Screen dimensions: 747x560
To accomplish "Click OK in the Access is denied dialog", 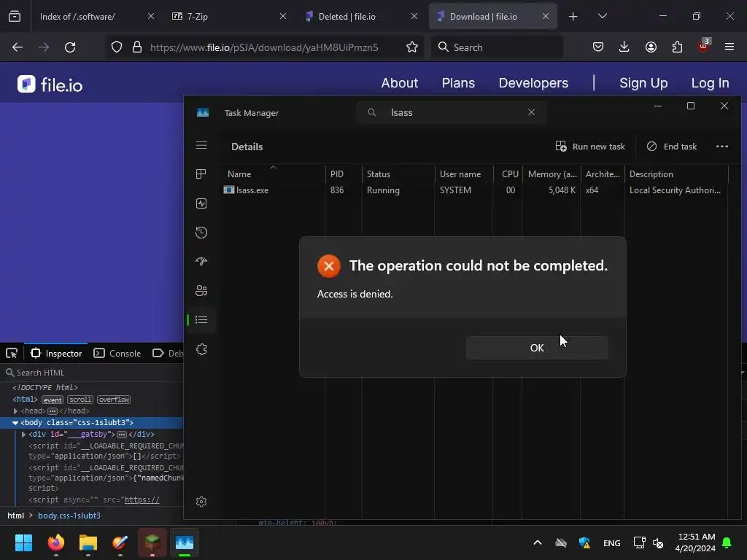I will pos(537,348).
